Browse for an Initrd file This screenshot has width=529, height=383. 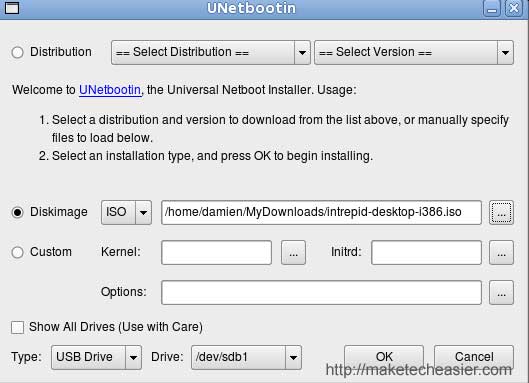[501, 252]
